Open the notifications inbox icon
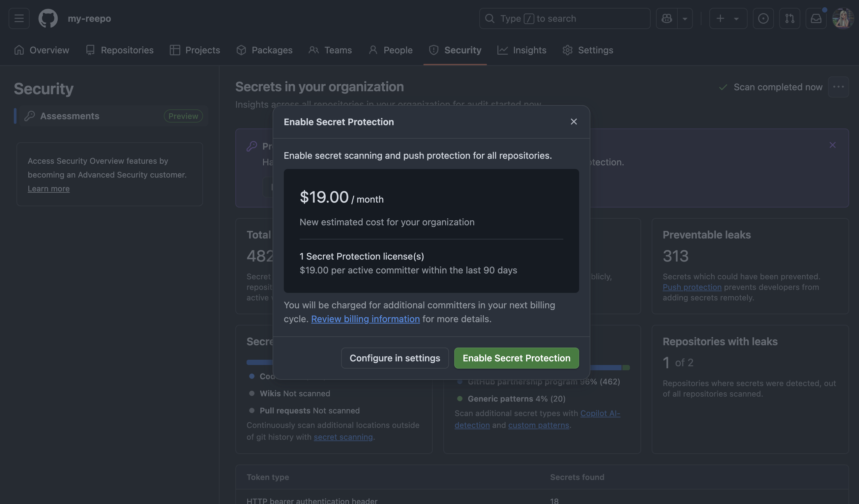Image resolution: width=859 pixels, height=504 pixels. [816, 18]
